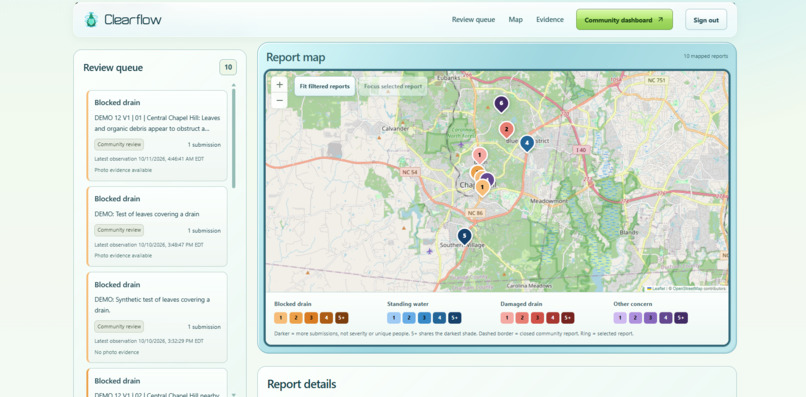The image size is (806, 397).
Task: Go to Review queue nav item
Action: coord(473,20)
